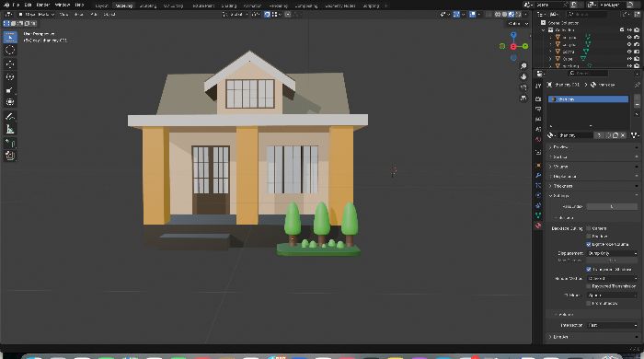Toggle snapping magnet in viewport header
Viewport: 644px width, 359px height.
click(267, 15)
